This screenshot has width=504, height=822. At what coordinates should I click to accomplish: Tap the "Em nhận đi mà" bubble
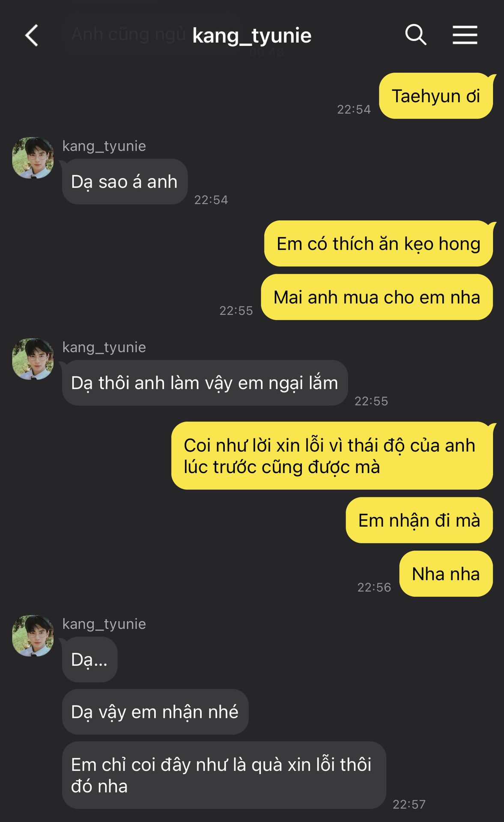pos(419,520)
